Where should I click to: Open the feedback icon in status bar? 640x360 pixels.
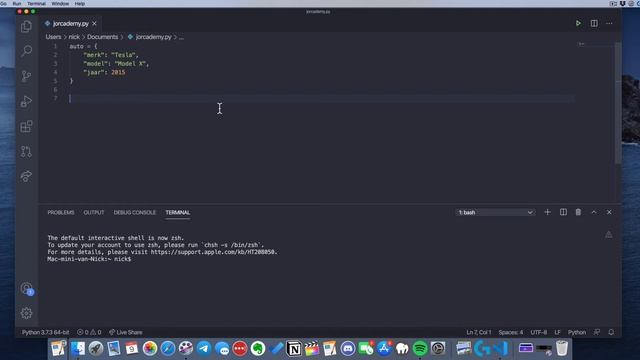597,332
